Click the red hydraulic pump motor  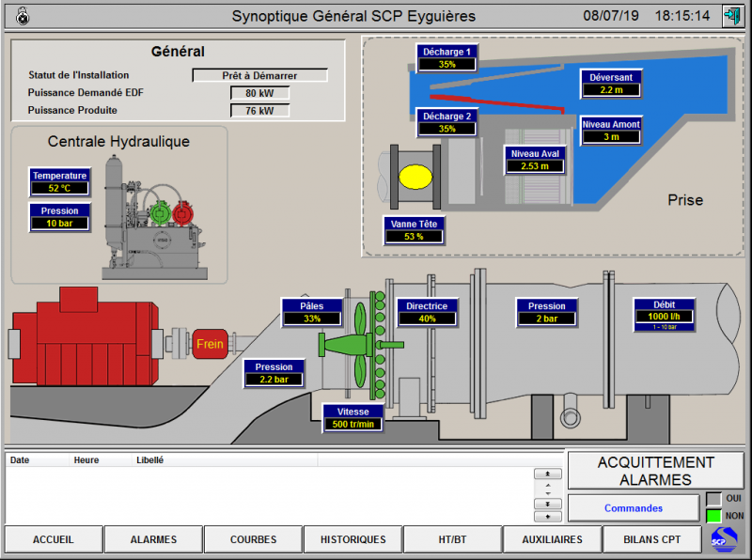pos(182,214)
